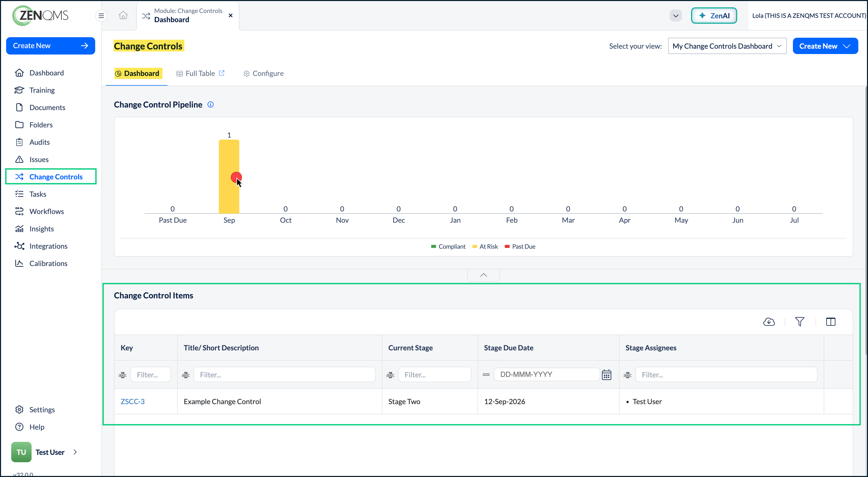868x477 pixels.
Task: Collapse the pipeline chart panel
Action: click(484, 275)
